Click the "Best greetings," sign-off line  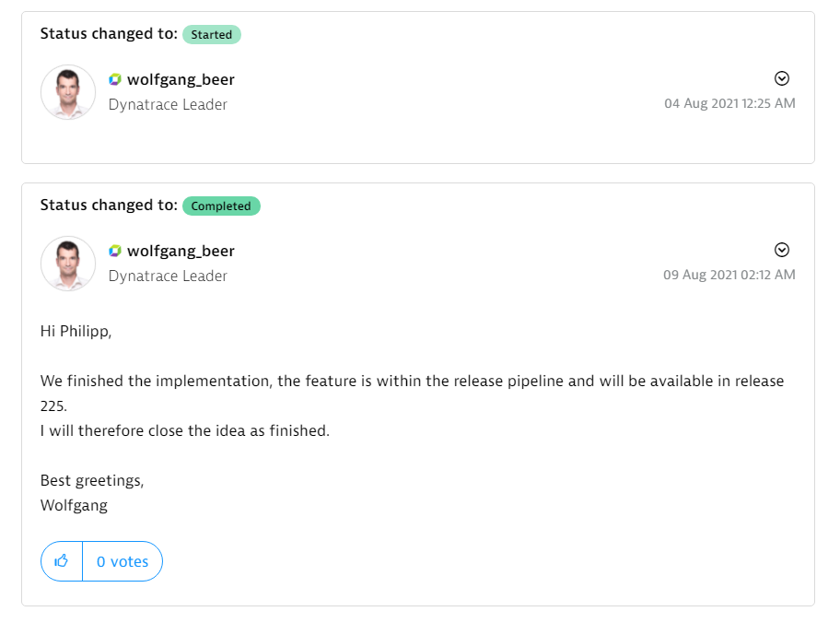coord(92,480)
